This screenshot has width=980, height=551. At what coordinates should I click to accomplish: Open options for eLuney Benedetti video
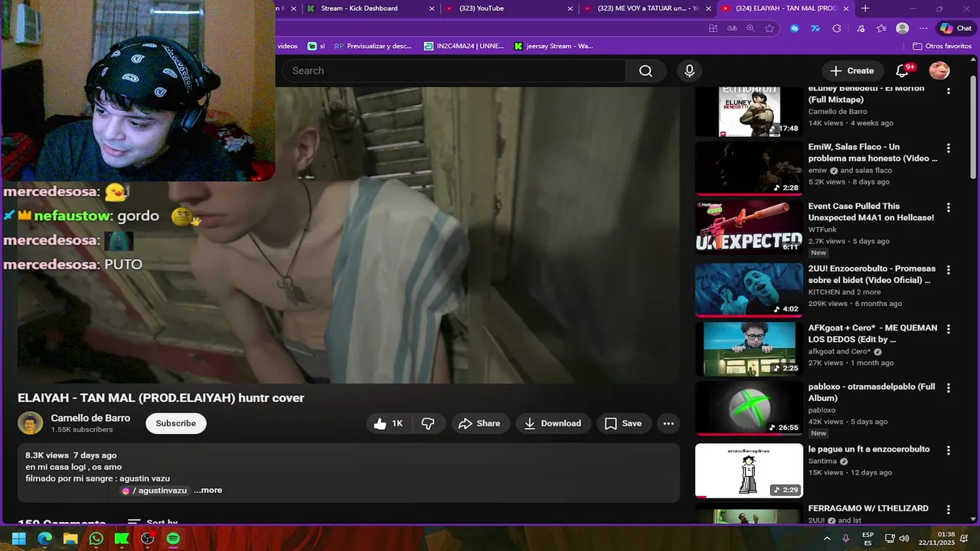[949, 90]
